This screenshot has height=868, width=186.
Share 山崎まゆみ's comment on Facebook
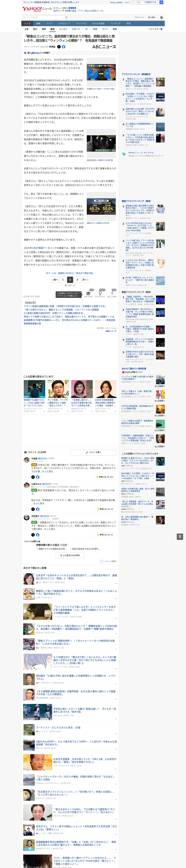(38, 509)
